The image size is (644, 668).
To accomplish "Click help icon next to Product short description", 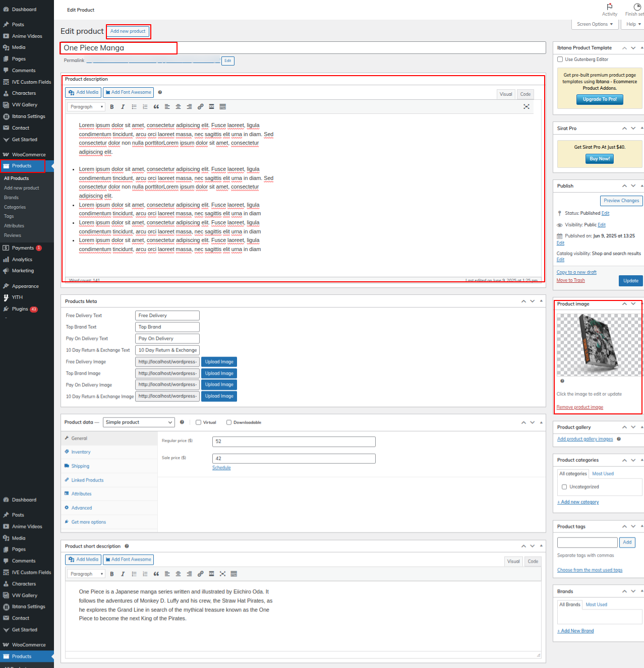I will click(x=127, y=546).
